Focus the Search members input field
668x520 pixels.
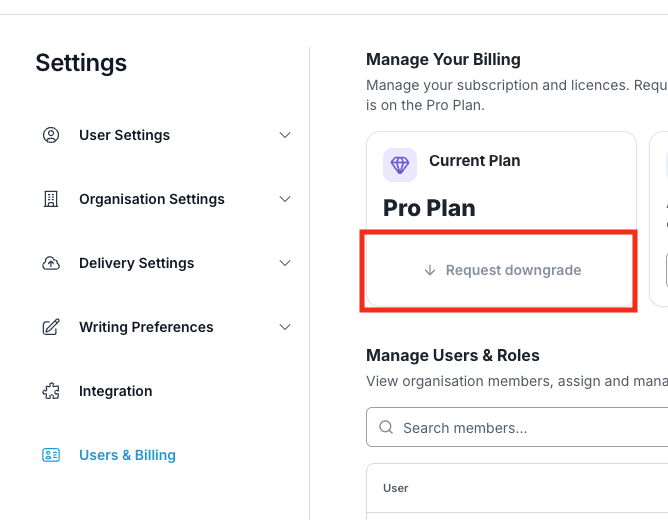[x=517, y=427]
